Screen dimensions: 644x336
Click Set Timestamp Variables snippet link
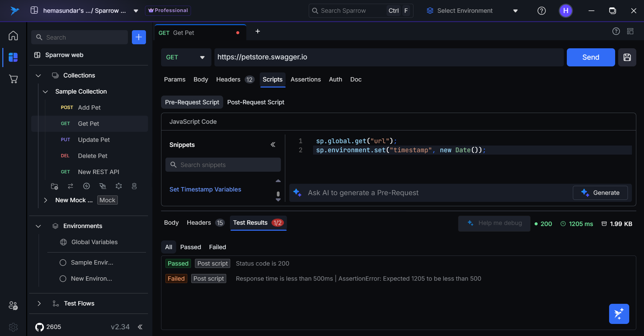click(x=205, y=189)
